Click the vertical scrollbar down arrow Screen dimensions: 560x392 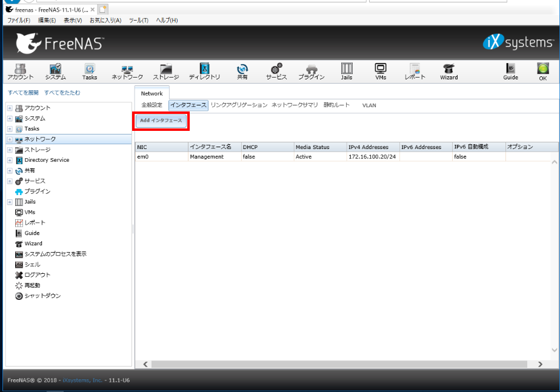(555, 350)
